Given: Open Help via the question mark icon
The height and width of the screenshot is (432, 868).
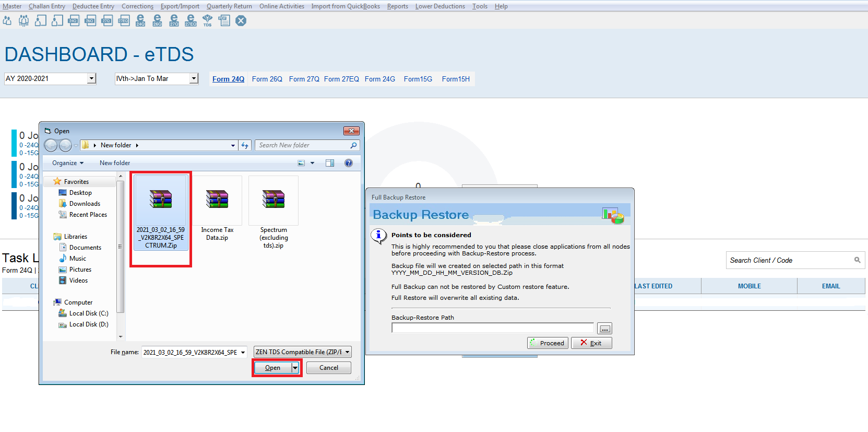Looking at the screenshot, I should pos(349,163).
